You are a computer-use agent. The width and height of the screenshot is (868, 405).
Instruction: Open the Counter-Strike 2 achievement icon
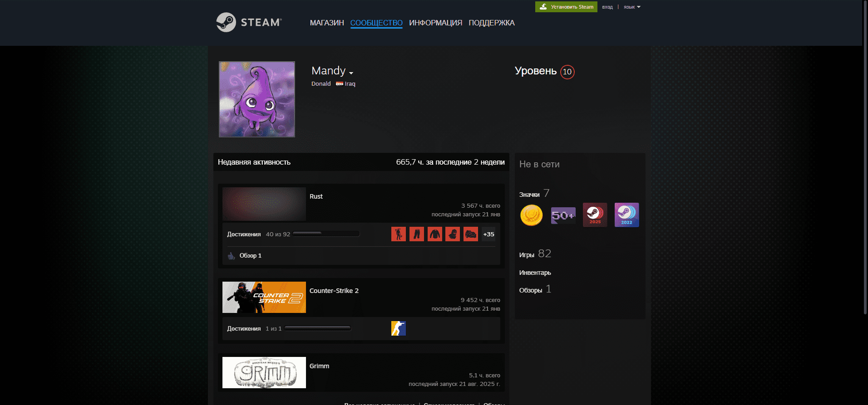[x=399, y=328]
